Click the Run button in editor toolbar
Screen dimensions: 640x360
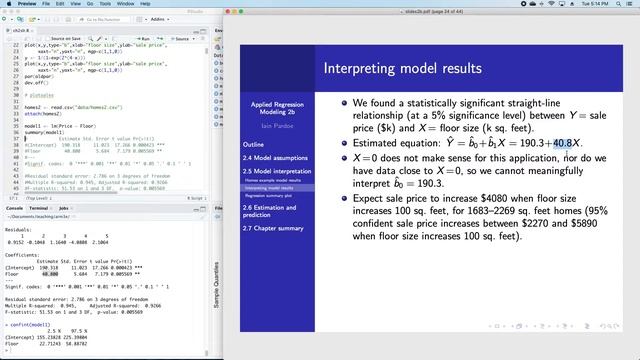coord(143,39)
